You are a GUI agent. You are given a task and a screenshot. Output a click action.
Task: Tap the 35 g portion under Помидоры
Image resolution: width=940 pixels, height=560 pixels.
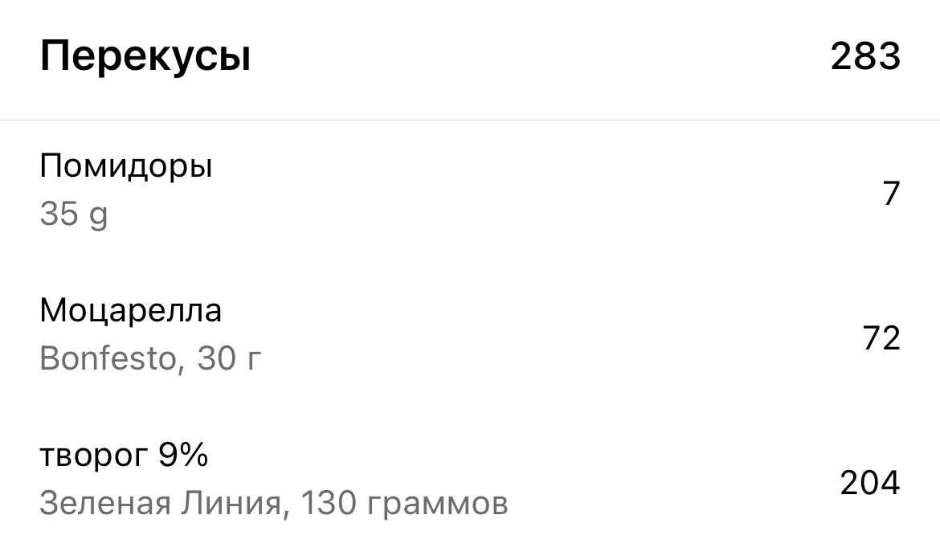click(x=74, y=215)
